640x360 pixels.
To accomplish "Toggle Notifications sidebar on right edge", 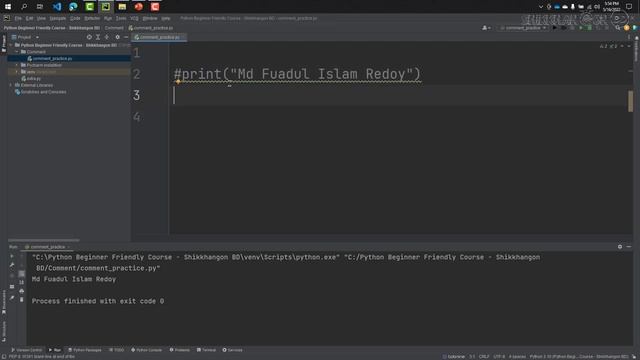I will (636, 50).
